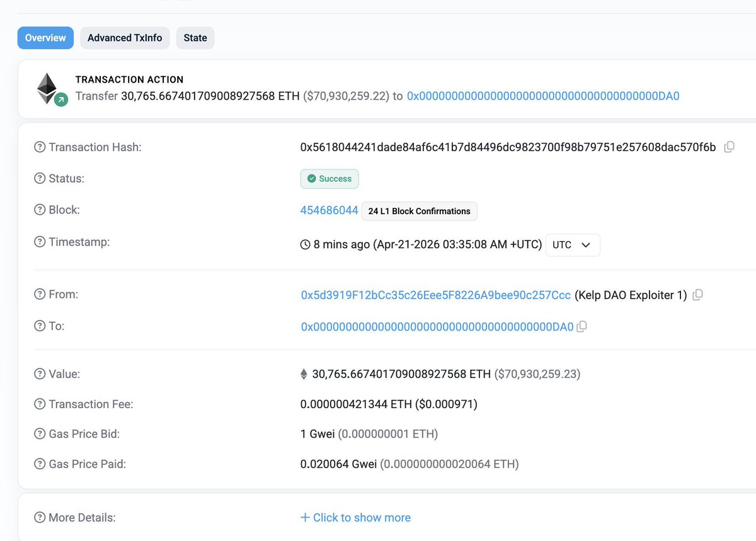Expand Click to show more details

coord(355,518)
